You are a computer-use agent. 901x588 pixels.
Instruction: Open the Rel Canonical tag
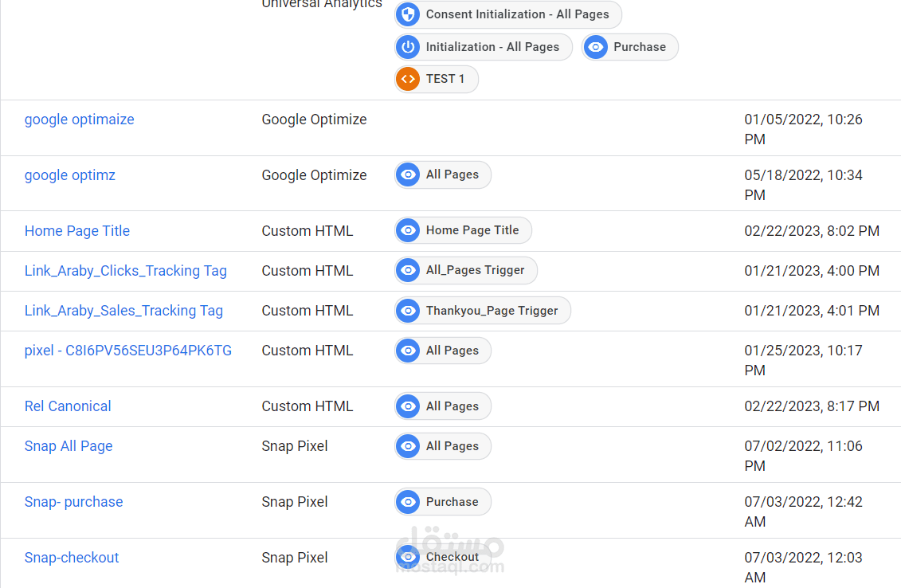[x=68, y=406]
